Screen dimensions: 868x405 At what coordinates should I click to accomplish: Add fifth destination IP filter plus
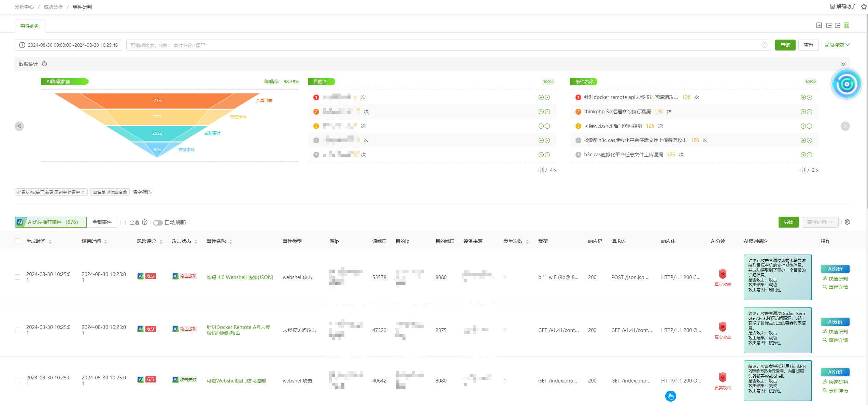point(541,155)
